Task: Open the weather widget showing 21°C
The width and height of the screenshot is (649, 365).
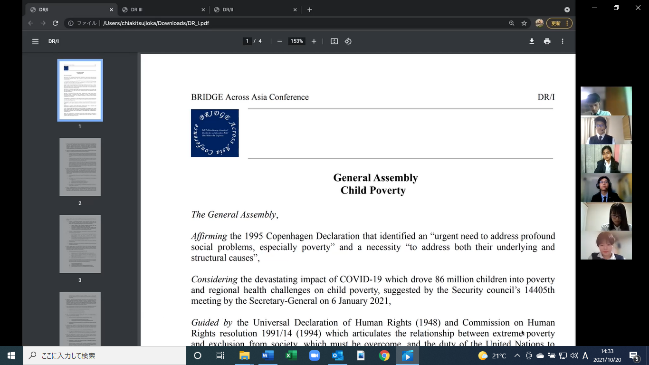Action: (x=492, y=355)
